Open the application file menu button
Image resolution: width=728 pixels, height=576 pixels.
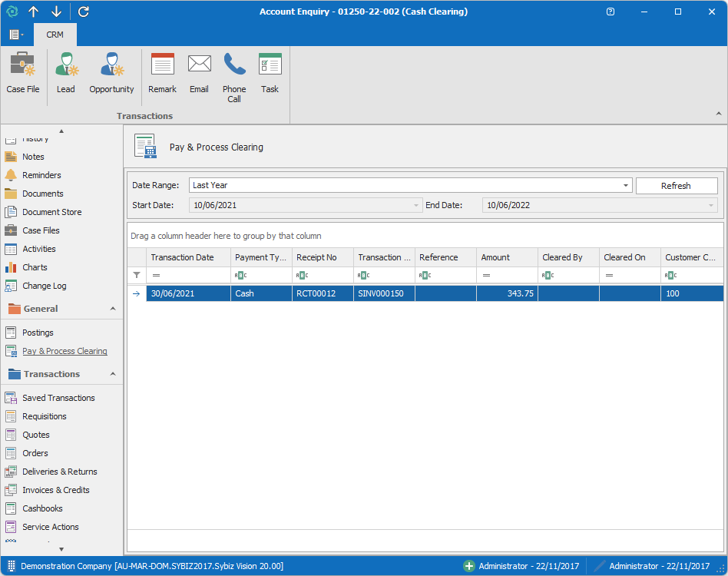pos(15,35)
